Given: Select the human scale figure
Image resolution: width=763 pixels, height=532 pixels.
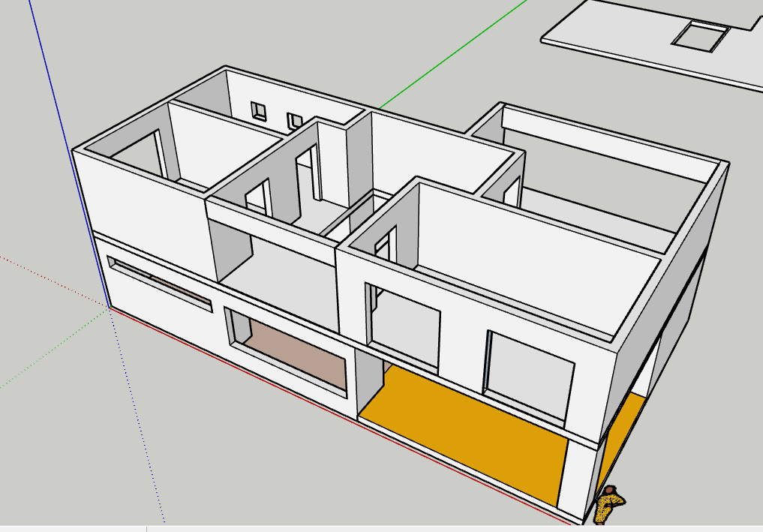Looking at the screenshot, I should pos(609,505).
